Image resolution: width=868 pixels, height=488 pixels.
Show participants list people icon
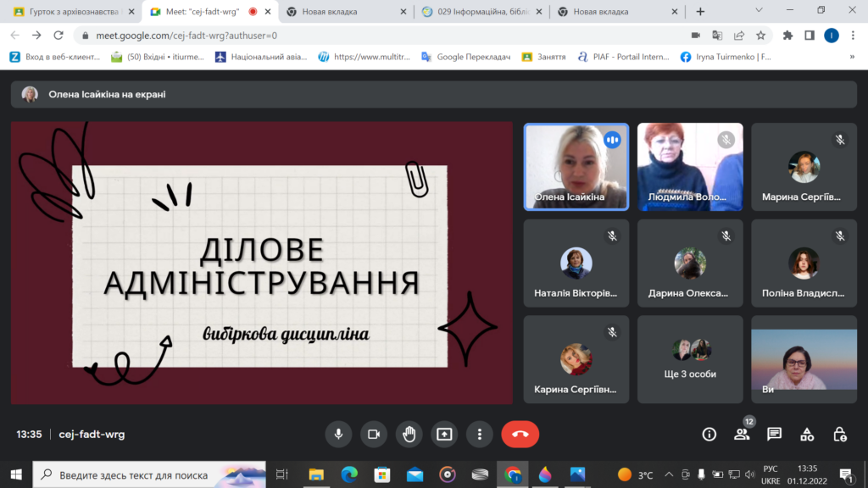[x=742, y=434]
